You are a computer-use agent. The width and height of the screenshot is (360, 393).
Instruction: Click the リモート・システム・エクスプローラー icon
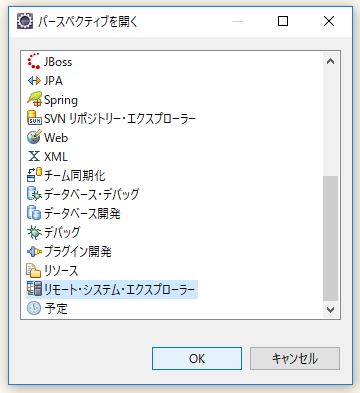pyautogui.click(x=34, y=289)
